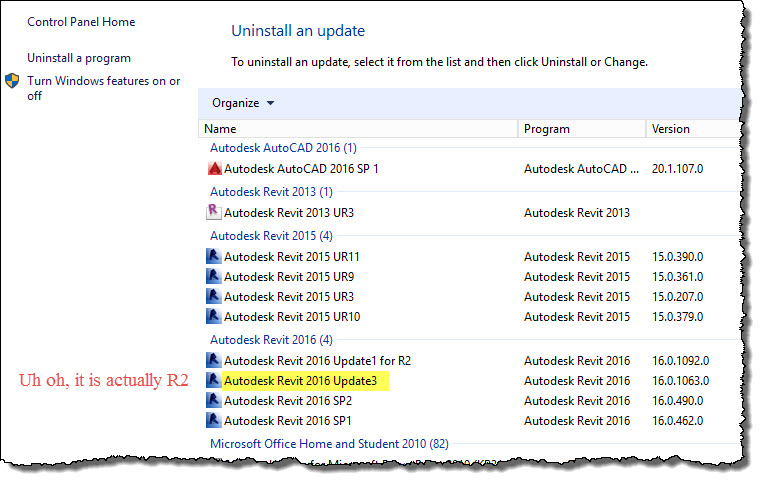Click the AutoCAD 2016 SP 1 icon
This screenshot has height=481, width=762.
213,169
